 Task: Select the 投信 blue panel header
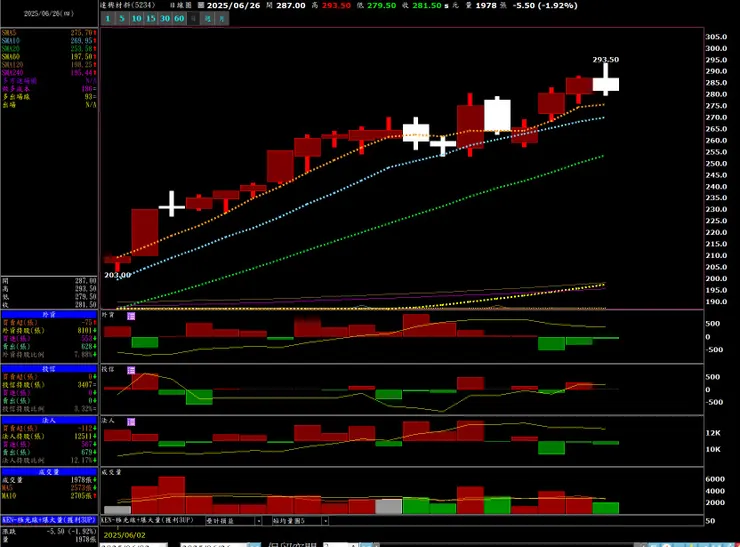[49, 369]
